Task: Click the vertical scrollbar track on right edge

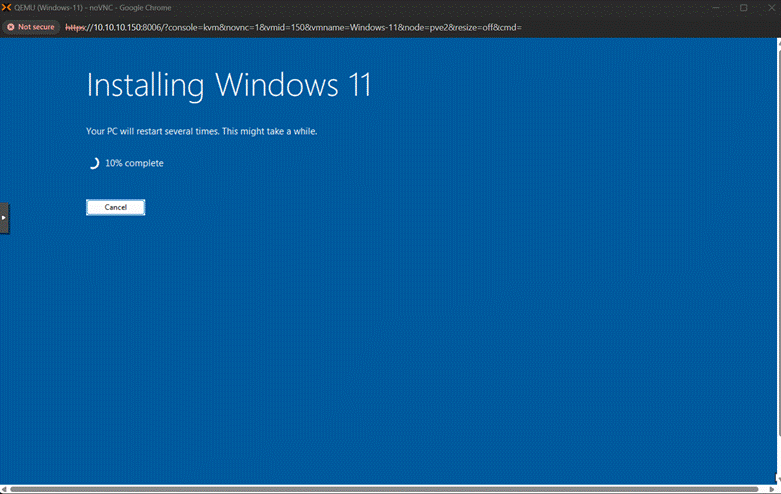Action: pyautogui.click(x=777, y=250)
